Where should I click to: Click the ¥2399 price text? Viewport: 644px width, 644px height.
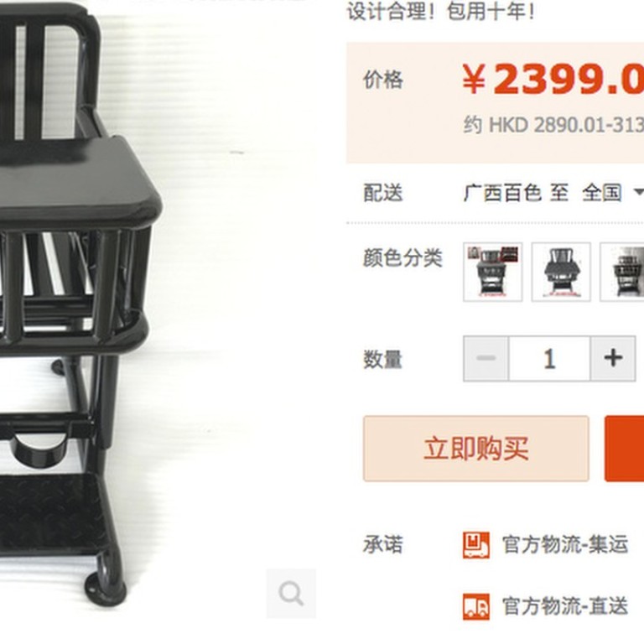pos(553,79)
